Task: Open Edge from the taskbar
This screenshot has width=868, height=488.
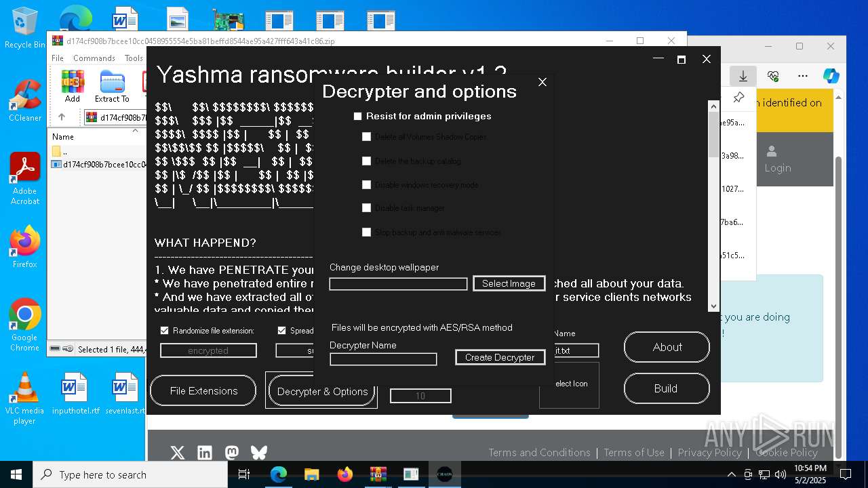Action: 279,474
